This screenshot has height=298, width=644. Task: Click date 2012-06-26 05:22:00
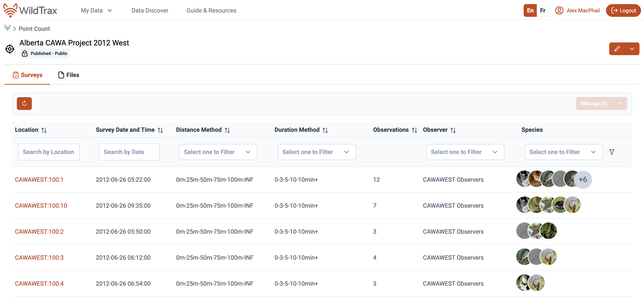[123, 179]
